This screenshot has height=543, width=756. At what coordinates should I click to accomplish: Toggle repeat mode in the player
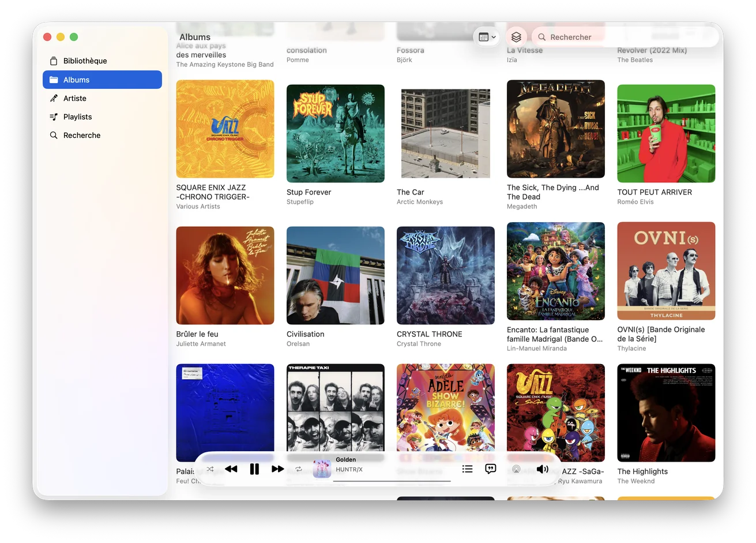click(x=299, y=469)
